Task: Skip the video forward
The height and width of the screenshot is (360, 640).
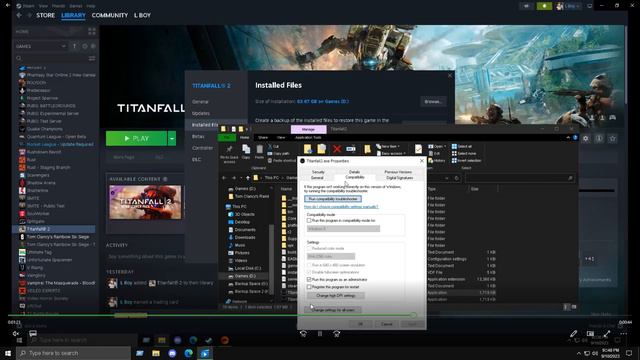Action: (x=336, y=334)
